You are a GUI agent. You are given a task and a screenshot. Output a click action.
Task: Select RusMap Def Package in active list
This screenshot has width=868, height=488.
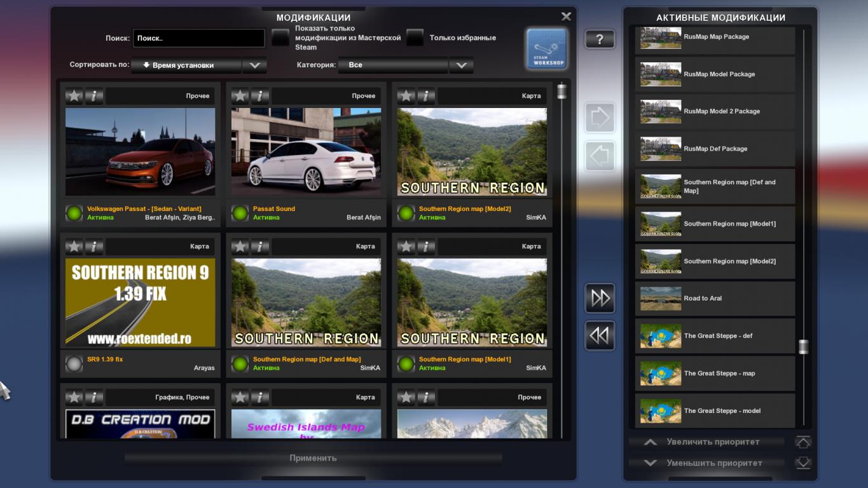[715, 149]
